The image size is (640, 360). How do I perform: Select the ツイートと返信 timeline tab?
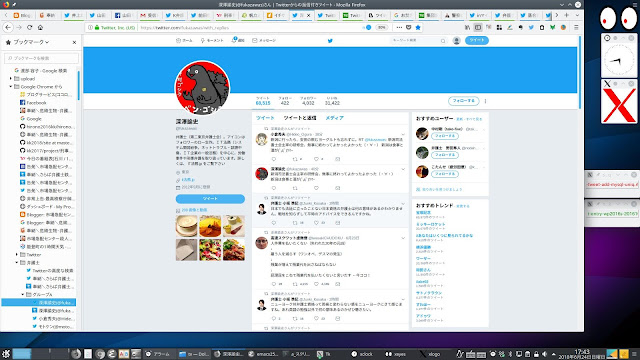point(300,118)
